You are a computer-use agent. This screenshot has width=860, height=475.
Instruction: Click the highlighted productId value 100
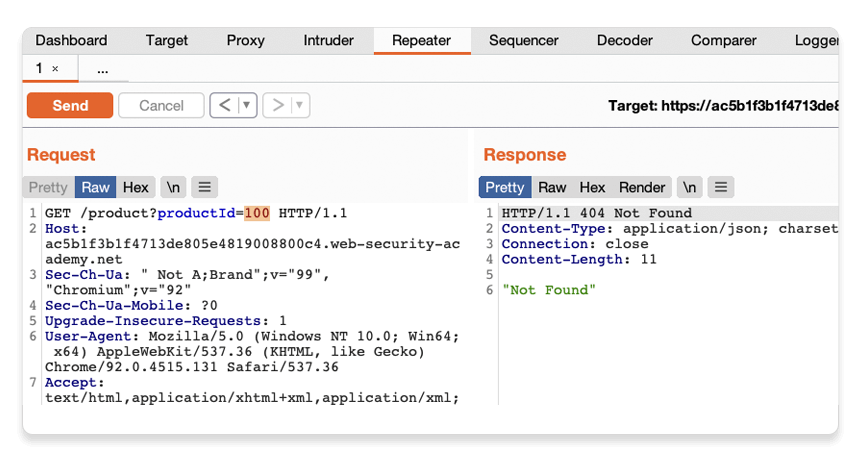(257, 213)
